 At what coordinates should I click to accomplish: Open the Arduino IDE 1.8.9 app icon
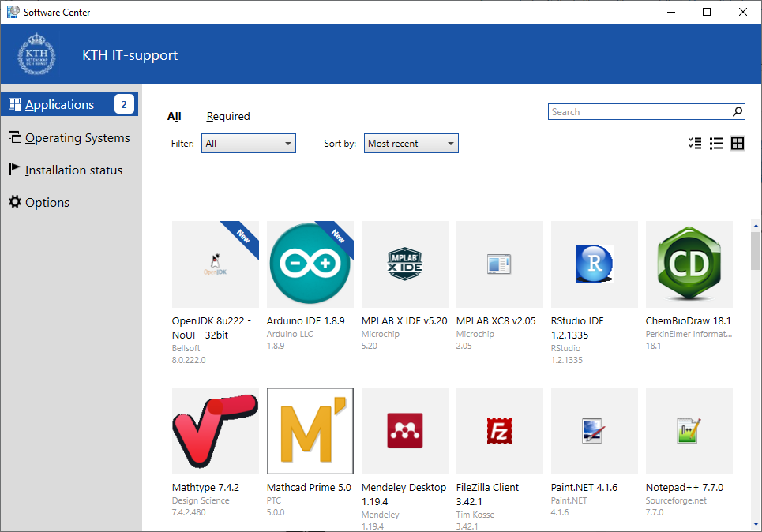pos(310,264)
